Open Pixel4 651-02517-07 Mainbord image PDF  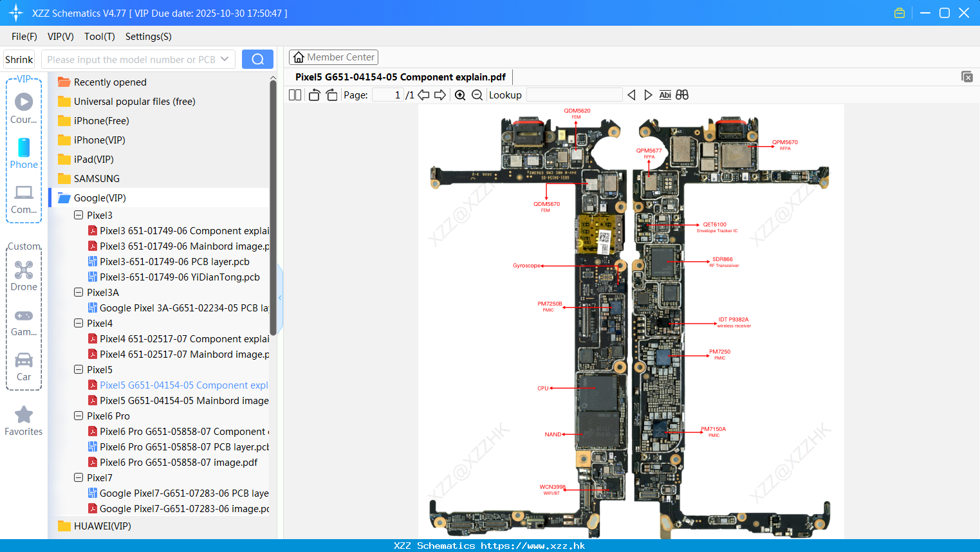coord(178,354)
